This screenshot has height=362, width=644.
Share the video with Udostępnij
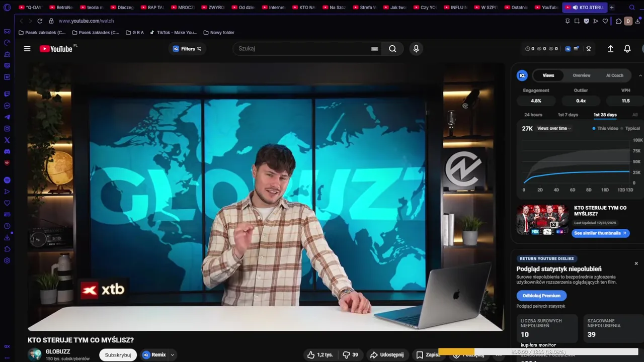coord(387,355)
